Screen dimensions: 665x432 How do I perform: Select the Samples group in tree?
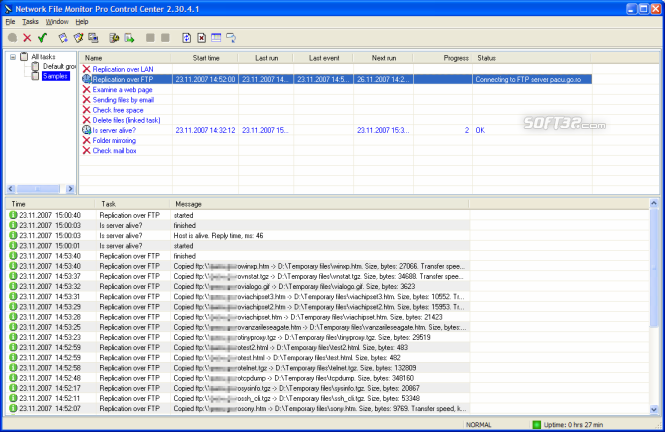pos(56,76)
